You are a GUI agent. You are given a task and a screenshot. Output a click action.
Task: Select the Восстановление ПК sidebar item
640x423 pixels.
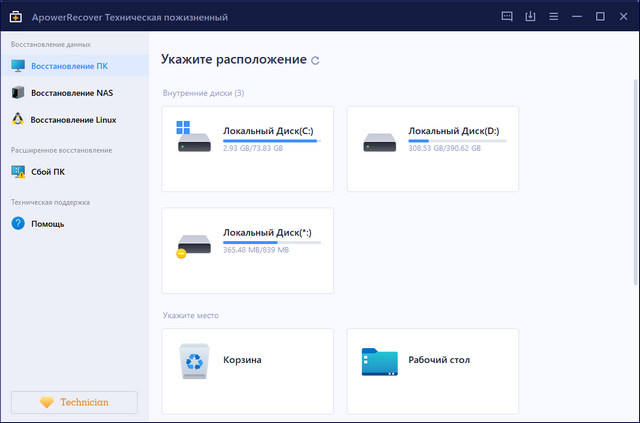click(x=68, y=66)
